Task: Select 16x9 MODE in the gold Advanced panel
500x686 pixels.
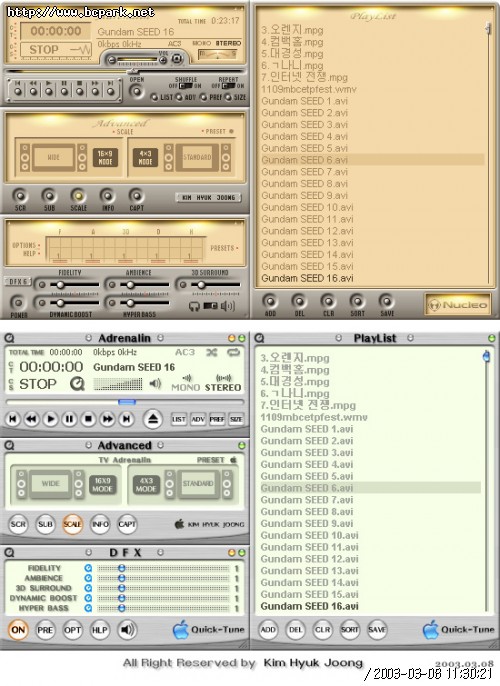Action: [105, 158]
